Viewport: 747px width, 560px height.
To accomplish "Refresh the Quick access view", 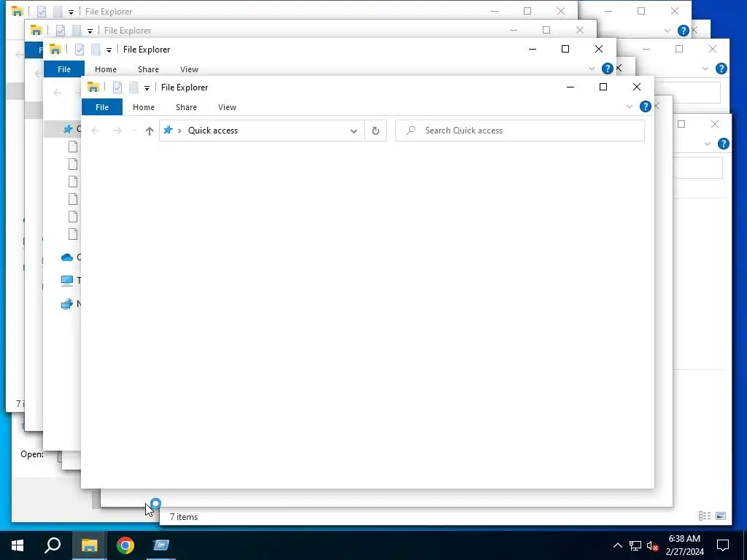I will pos(376,131).
